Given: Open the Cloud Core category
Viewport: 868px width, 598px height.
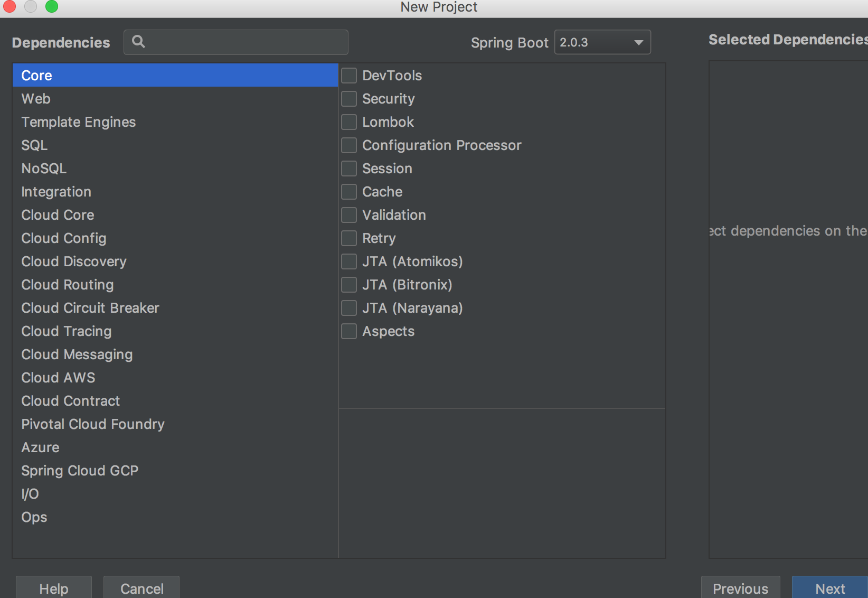Looking at the screenshot, I should pos(175,215).
